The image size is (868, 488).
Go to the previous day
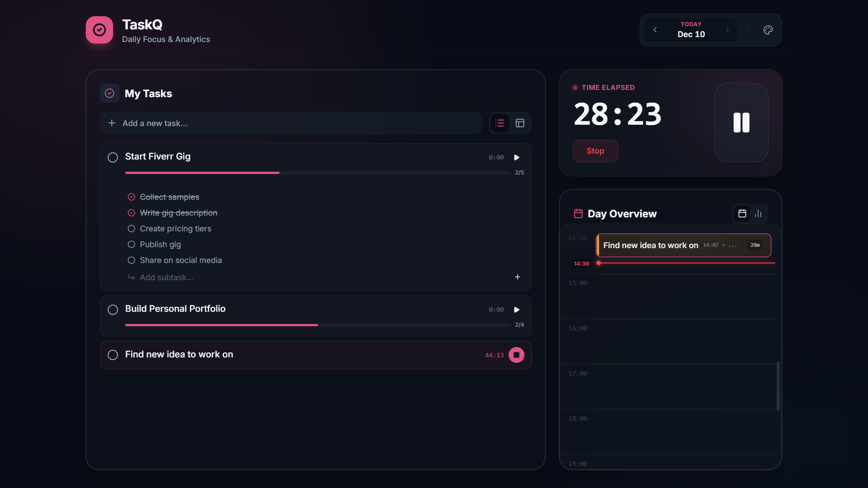pos(655,30)
